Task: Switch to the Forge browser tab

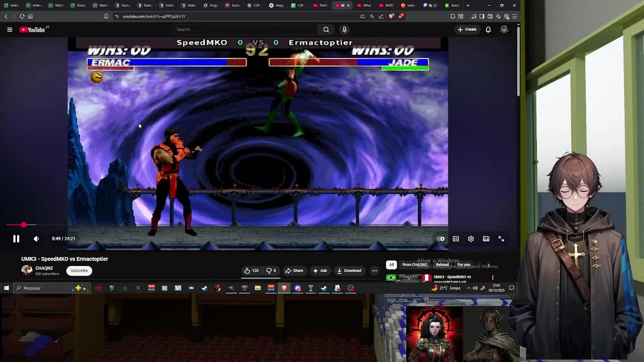Action: [x=210, y=6]
